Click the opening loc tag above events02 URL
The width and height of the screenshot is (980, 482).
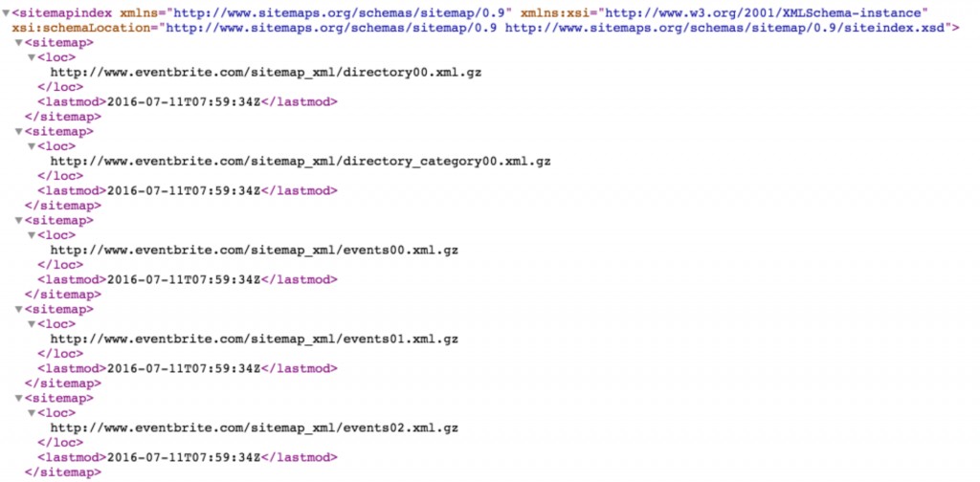56,413
